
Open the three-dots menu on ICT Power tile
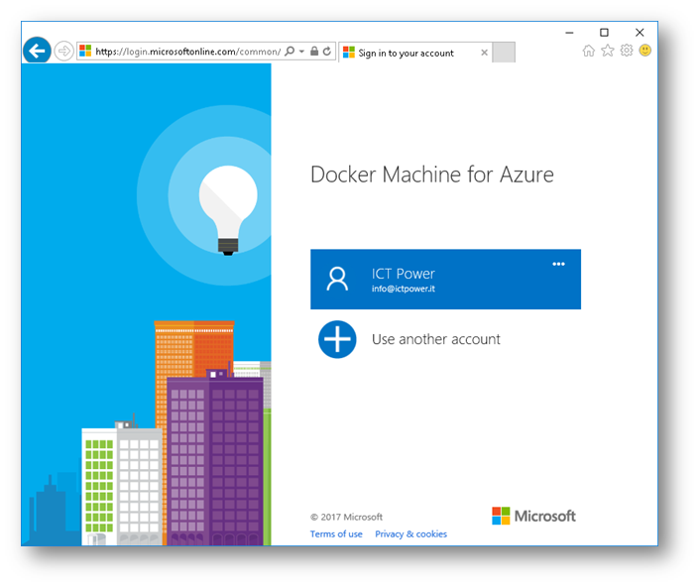(558, 264)
